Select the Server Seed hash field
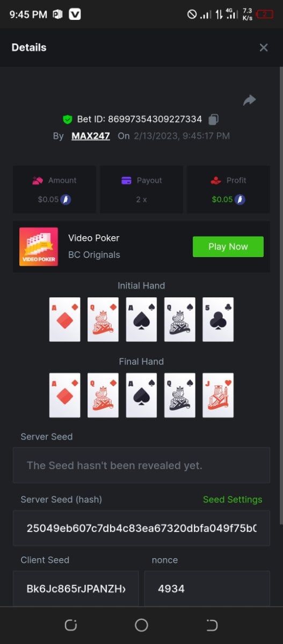 141,528
